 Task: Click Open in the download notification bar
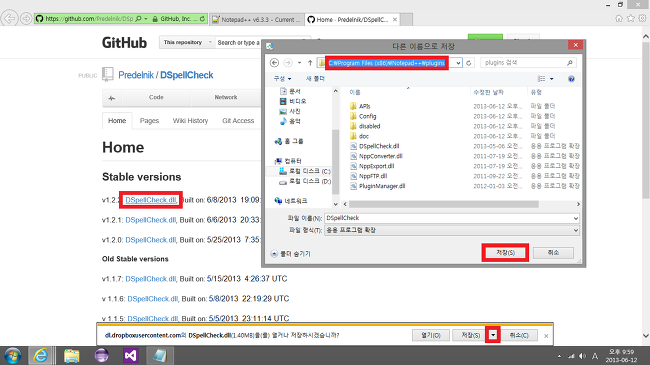[x=431, y=335]
